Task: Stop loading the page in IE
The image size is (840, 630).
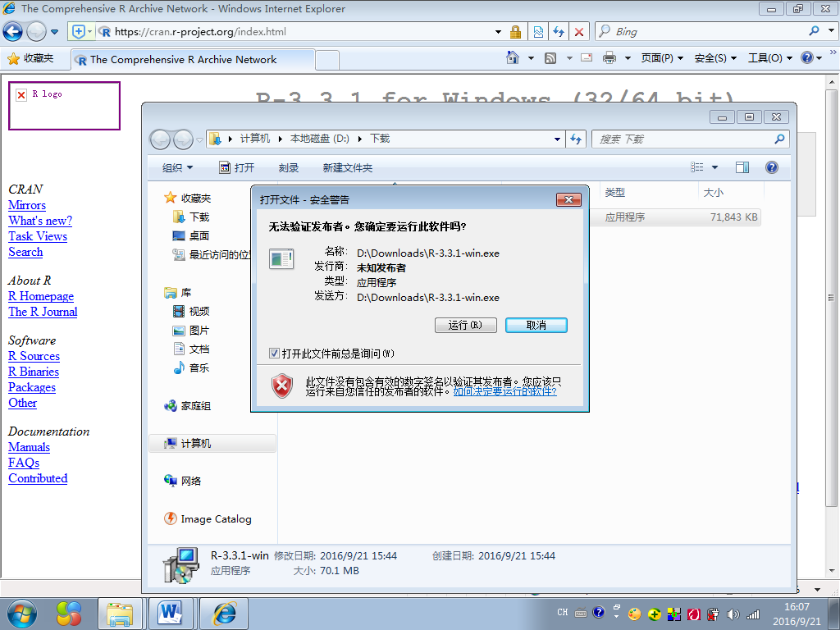Action: (579, 32)
